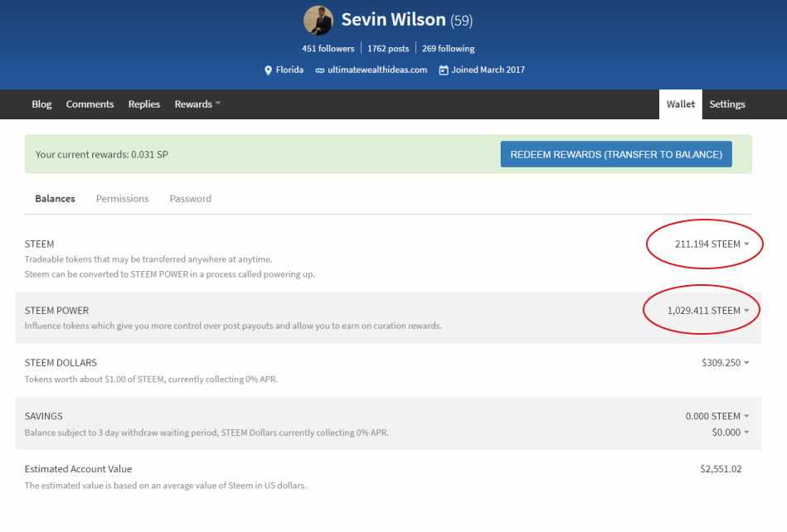Screen dimensions: 787x532
Task: Open the $309.250 Steem Dollars dropdown
Action: point(726,362)
